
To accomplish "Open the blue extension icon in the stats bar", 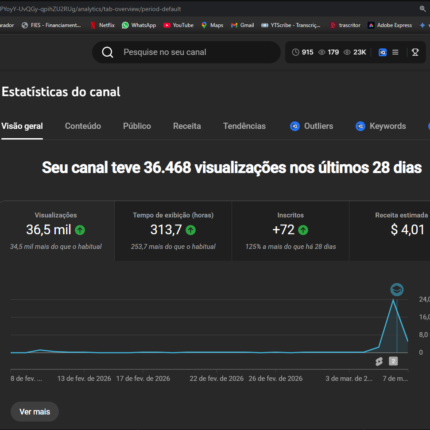I will [x=383, y=52].
